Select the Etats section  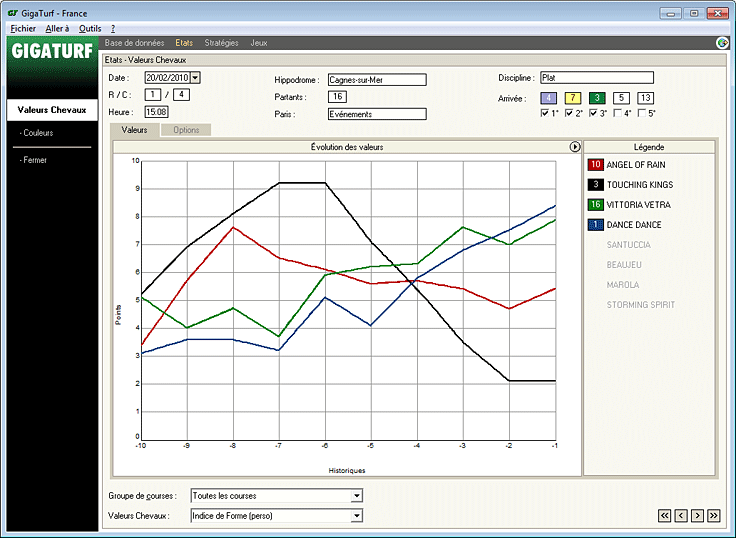(184, 43)
